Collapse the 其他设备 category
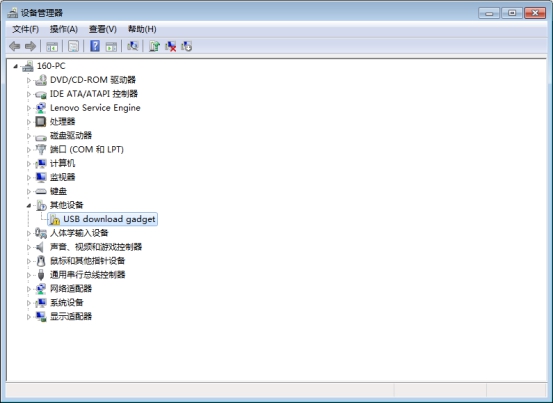 (29, 205)
